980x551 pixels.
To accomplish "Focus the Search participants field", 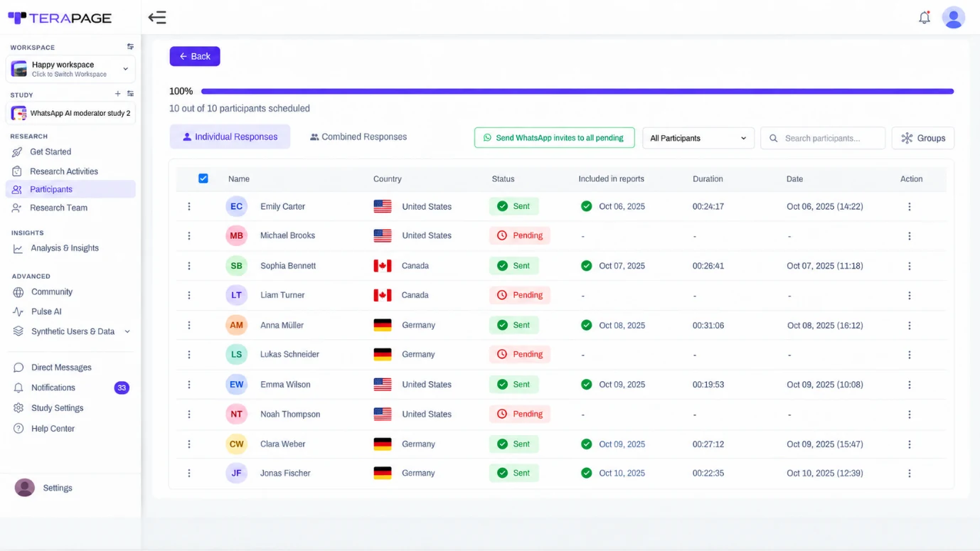I will coord(823,138).
